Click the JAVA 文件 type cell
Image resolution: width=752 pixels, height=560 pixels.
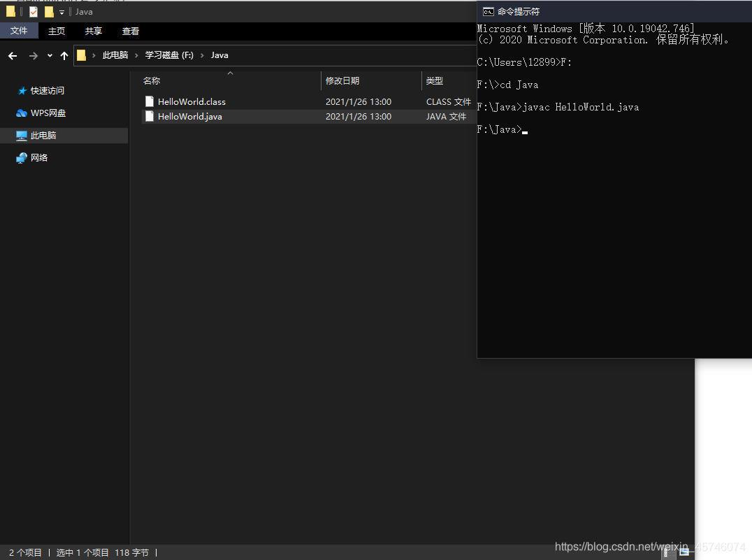tap(446, 117)
